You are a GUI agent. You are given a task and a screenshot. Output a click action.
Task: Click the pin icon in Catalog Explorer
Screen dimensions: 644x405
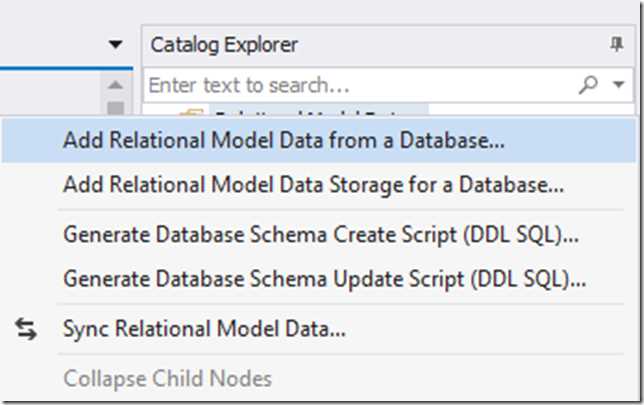(616, 44)
